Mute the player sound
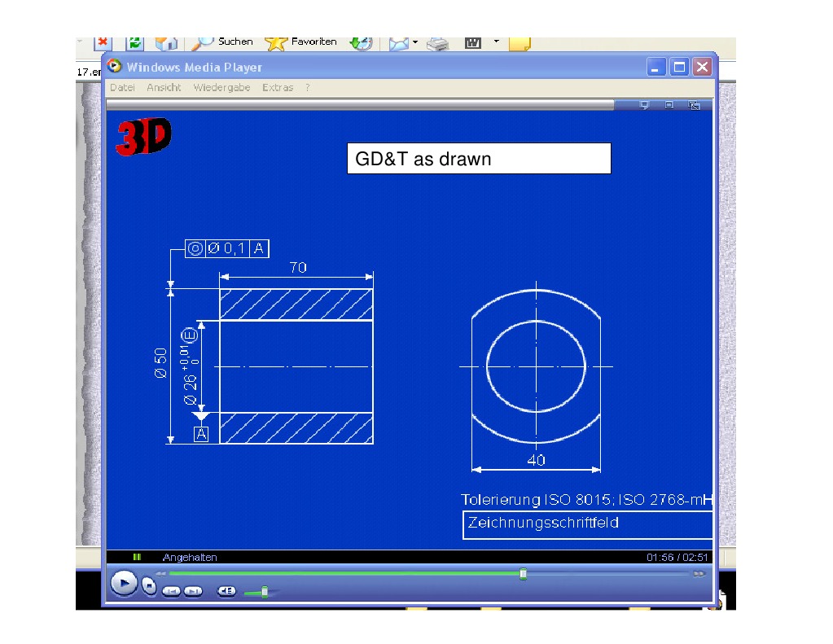The height and width of the screenshot is (644, 833). 226,591
